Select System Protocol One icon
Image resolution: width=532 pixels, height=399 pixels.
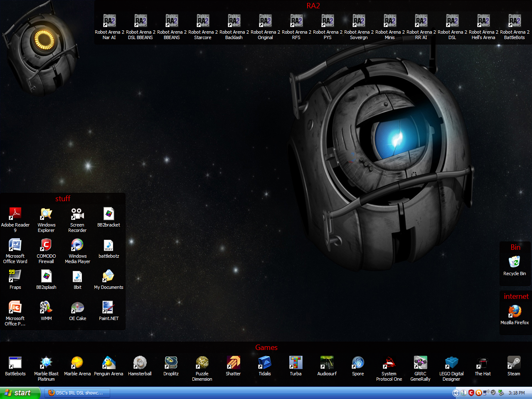389,369
